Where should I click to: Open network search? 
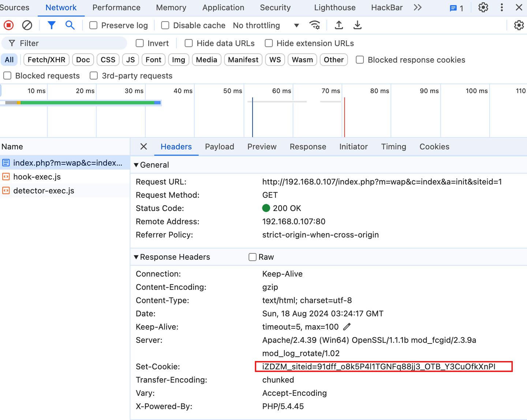coord(70,25)
